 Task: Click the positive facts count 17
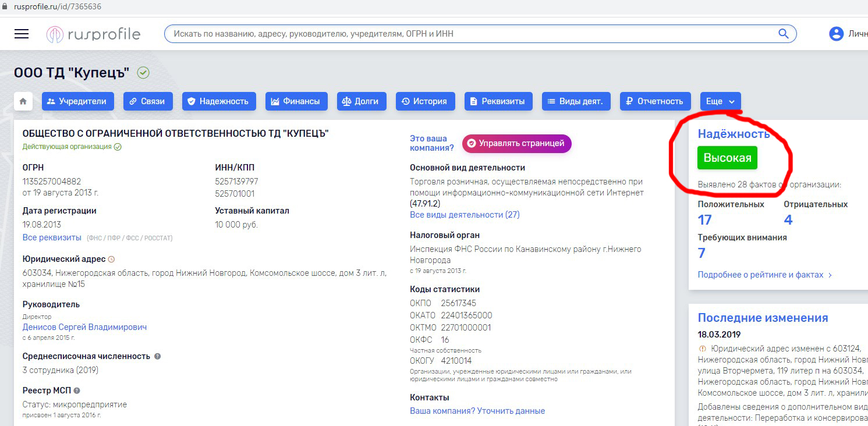(704, 219)
